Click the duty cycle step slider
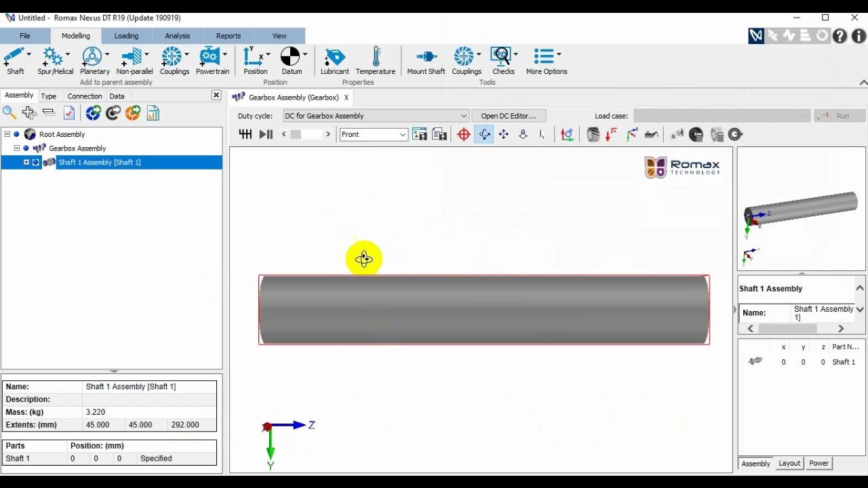This screenshot has height=488, width=868. [x=305, y=134]
